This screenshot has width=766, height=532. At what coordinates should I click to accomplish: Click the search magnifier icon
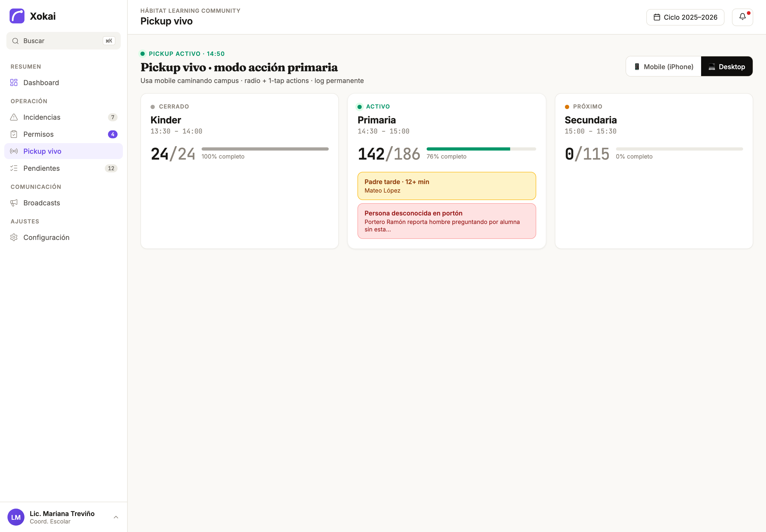pos(15,41)
